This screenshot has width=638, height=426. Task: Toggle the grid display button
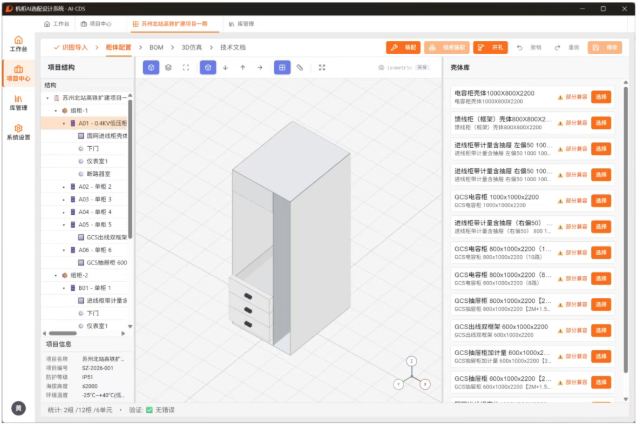(282, 68)
